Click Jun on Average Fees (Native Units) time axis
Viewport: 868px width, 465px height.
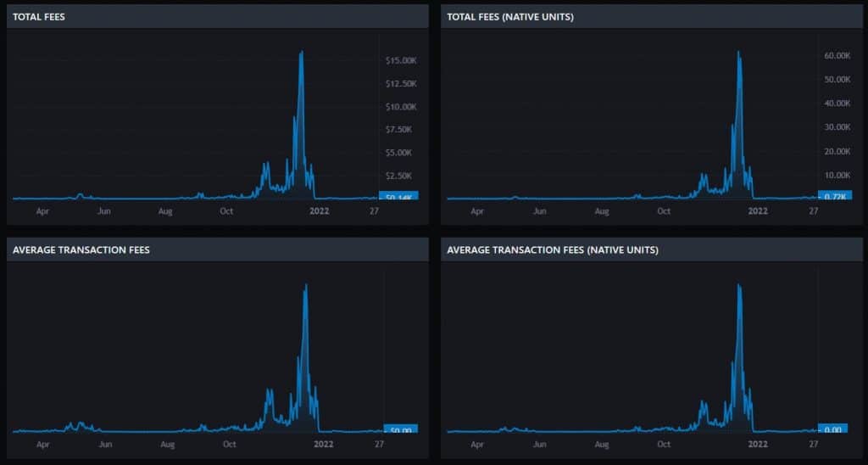coord(539,444)
